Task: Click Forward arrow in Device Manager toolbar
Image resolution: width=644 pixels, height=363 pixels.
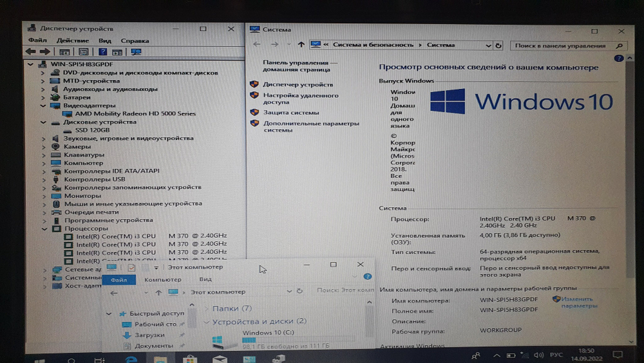Action: pyautogui.click(x=45, y=52)
